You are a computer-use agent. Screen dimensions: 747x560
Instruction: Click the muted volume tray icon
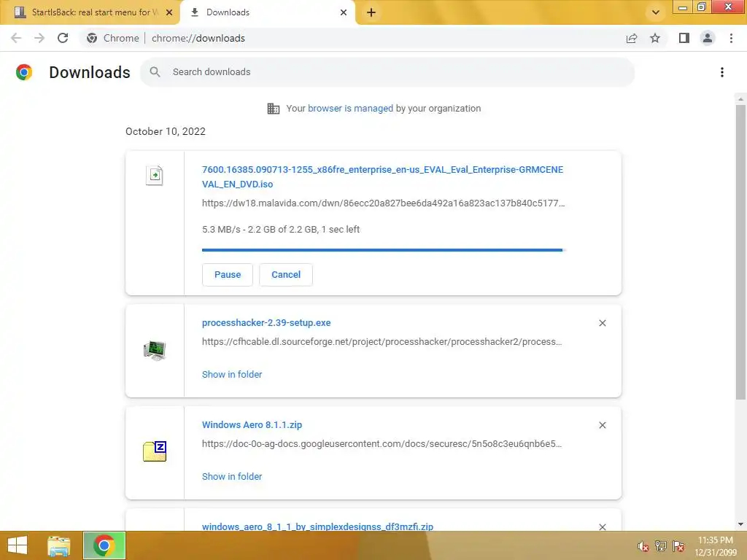click(x=643, y=546)
